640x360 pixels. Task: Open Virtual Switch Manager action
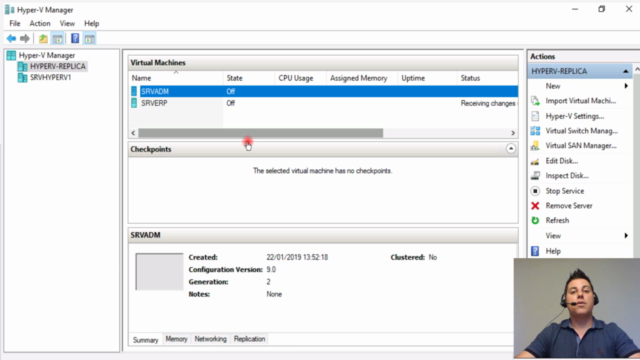point(582,131)
